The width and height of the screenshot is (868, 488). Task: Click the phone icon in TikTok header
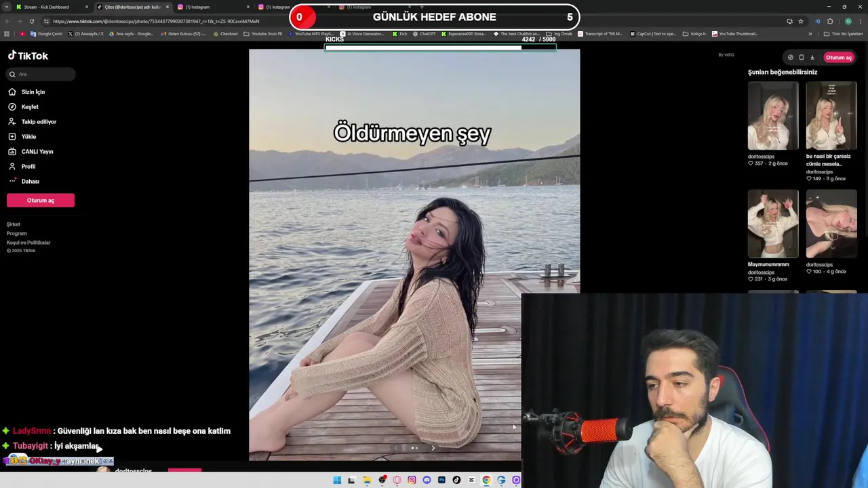click(801, 58)
